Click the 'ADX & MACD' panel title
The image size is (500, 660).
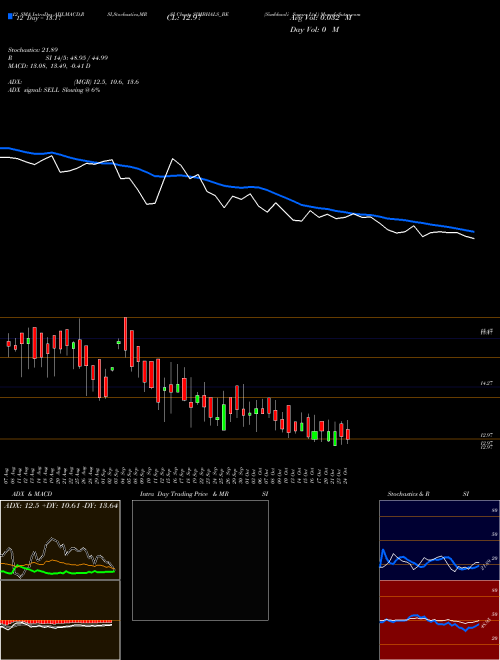(x=32, y=494)
